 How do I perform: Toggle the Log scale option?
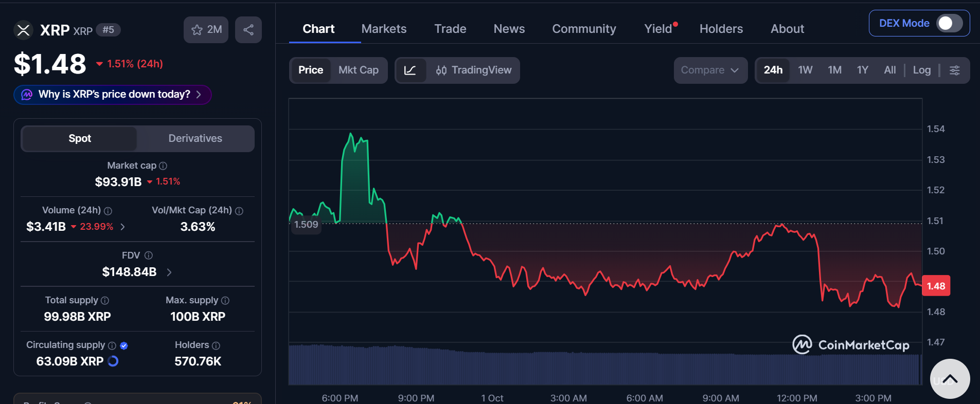(922, 70)
